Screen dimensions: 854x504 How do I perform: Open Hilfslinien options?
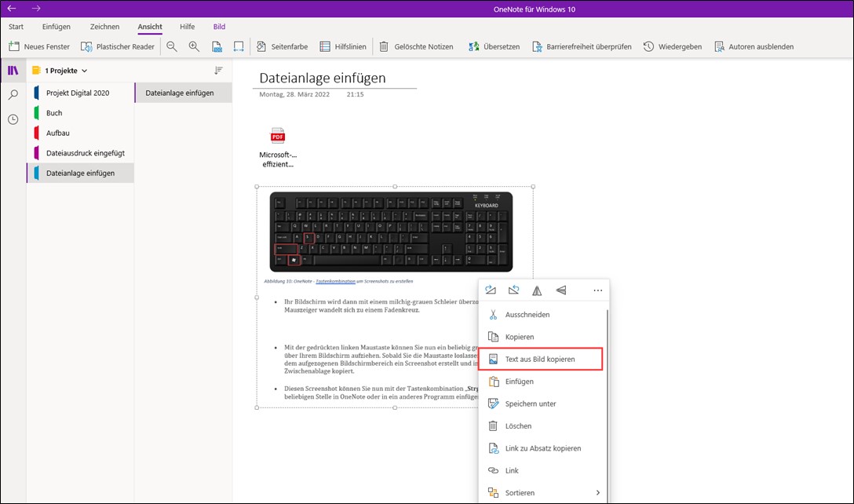342,47
